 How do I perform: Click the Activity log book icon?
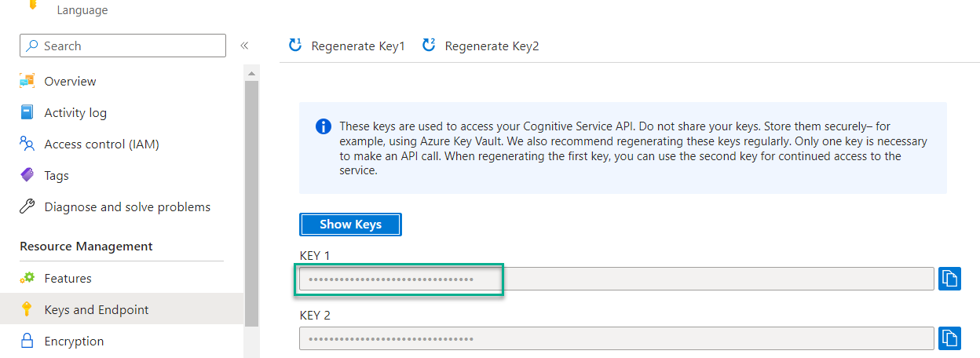point(27,112)
